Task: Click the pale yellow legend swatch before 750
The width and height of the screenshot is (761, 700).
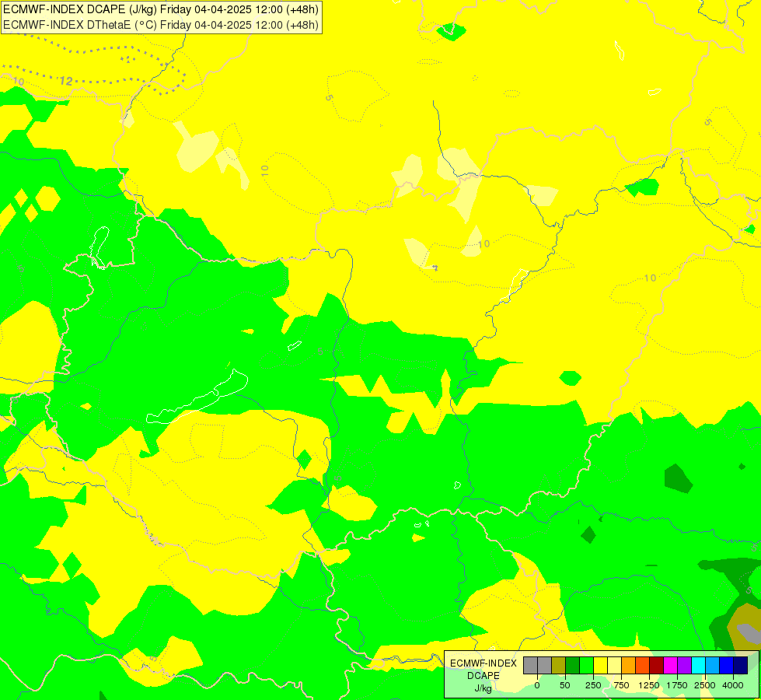Action: [614, 666]
